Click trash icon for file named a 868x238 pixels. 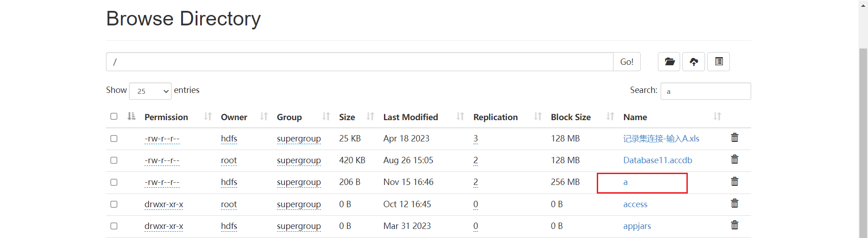coord(734,182)
